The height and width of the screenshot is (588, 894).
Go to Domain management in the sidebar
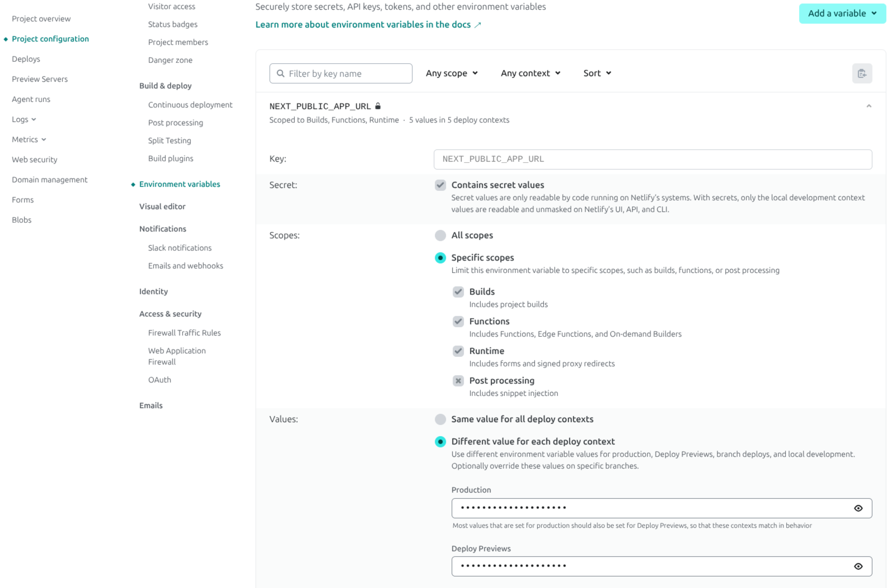pyautogui.click(x=50, y=180)
